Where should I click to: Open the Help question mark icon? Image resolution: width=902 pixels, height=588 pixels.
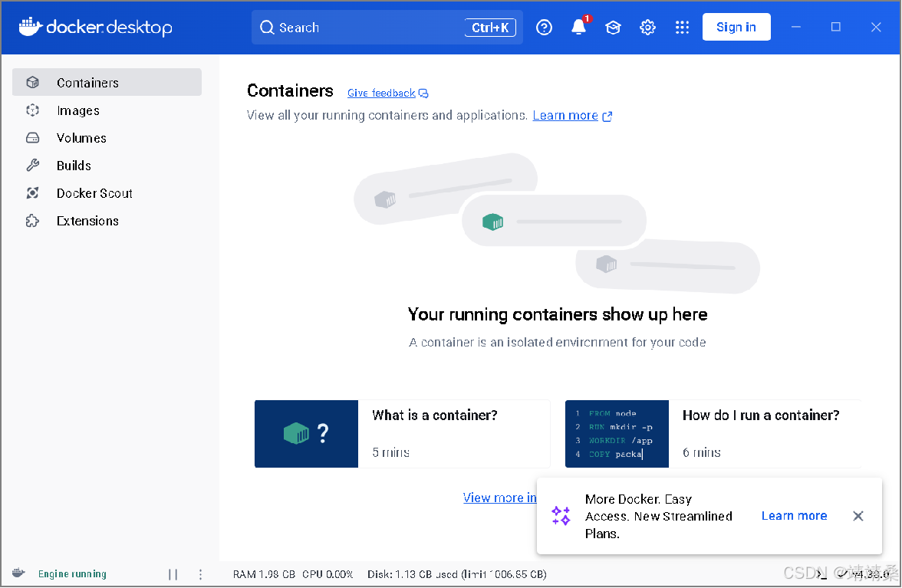tap(544, 27)
